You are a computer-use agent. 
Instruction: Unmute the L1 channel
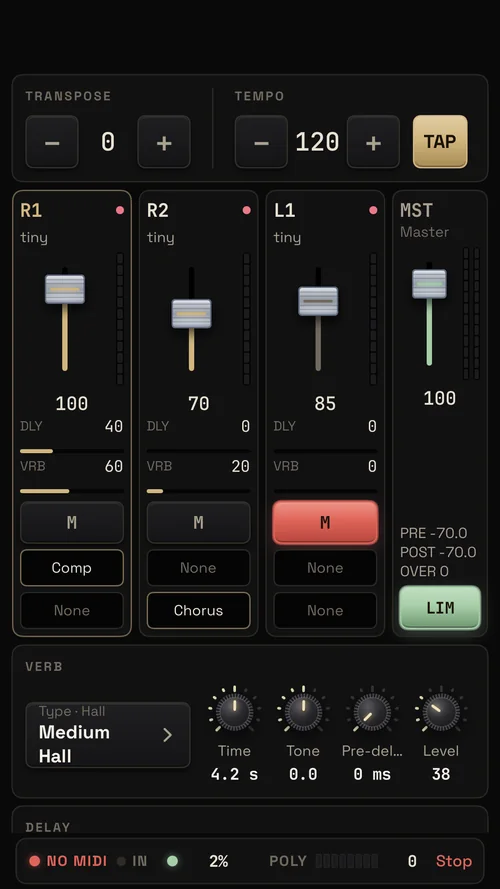click(325, 522)
